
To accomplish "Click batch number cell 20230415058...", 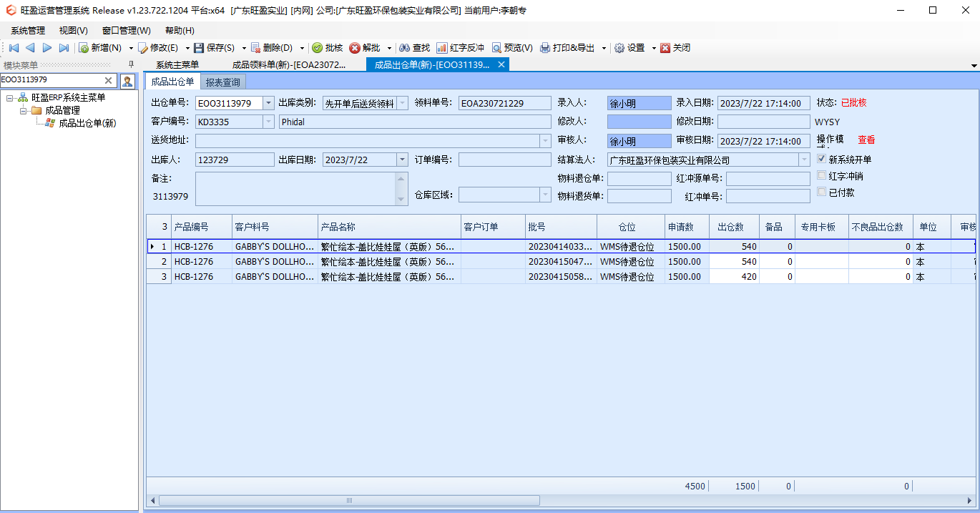I will click(x=561, y=276).
